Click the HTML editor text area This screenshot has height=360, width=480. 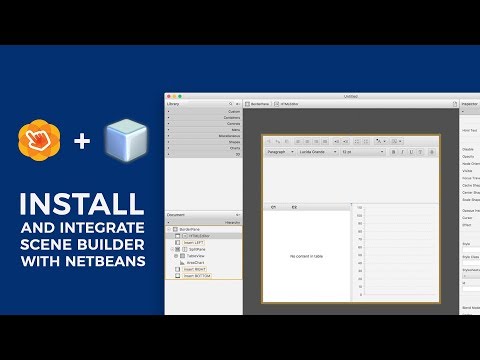[x=351, y=179]
